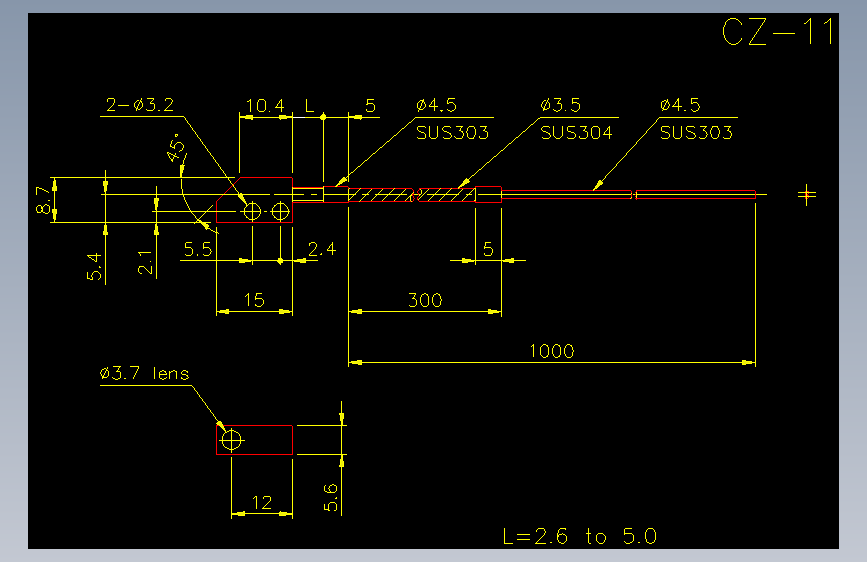Click the 2.4 dimension value

[322, 249]
